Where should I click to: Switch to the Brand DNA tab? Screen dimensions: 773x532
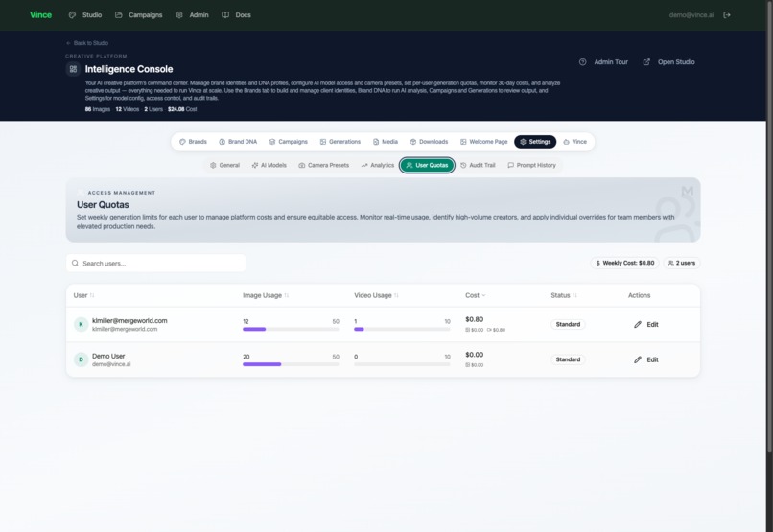pos(238,142)
